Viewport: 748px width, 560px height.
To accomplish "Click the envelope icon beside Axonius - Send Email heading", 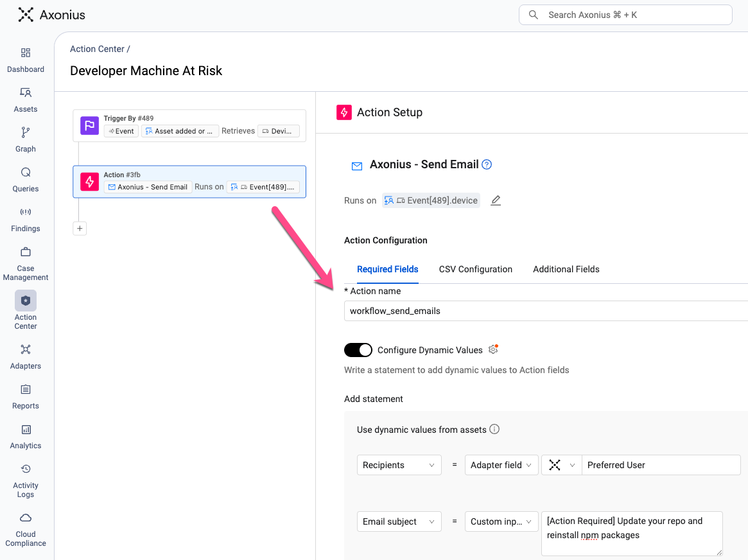I will tap(357, 166).
